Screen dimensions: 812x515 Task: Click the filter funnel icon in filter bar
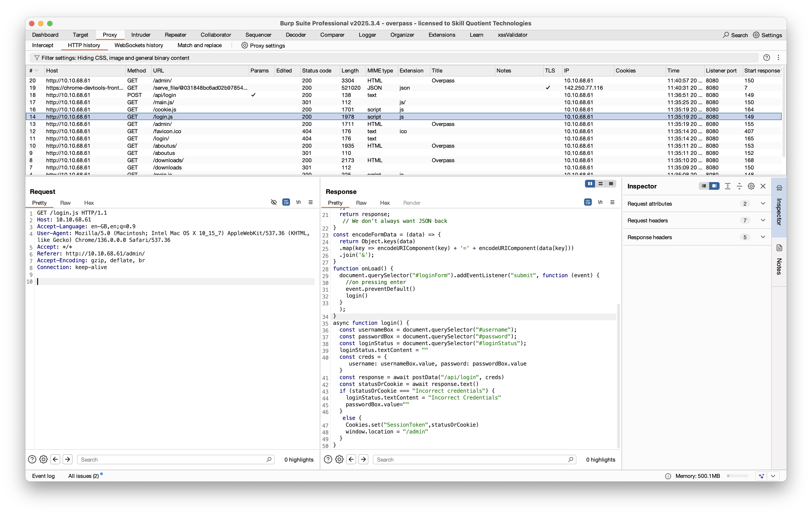point(37,58)
